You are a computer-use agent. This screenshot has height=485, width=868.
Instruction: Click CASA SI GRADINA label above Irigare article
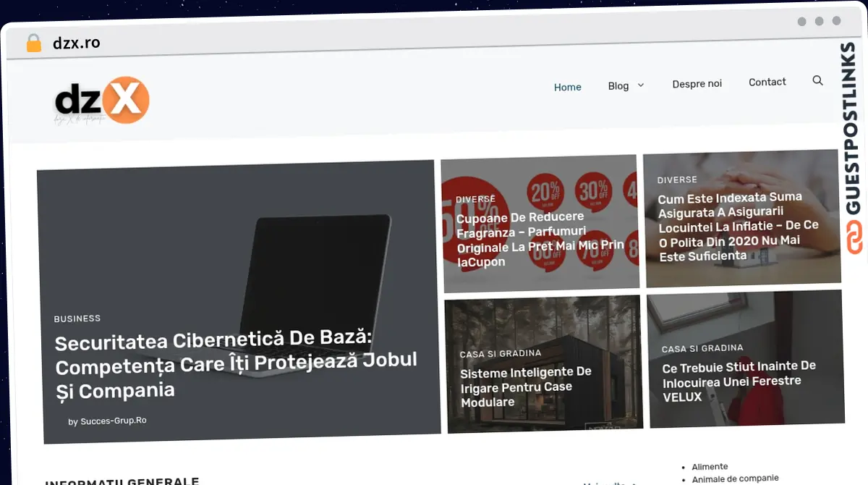[501, 354]
